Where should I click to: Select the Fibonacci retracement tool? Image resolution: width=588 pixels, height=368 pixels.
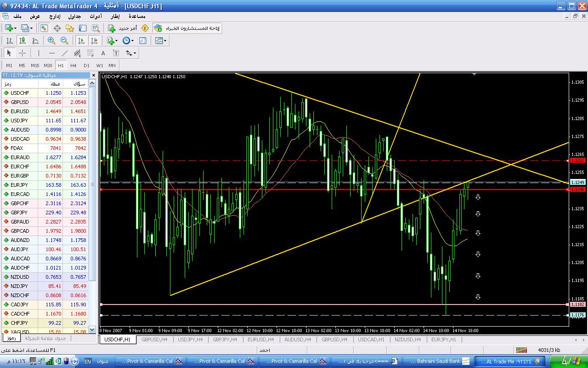90,53
